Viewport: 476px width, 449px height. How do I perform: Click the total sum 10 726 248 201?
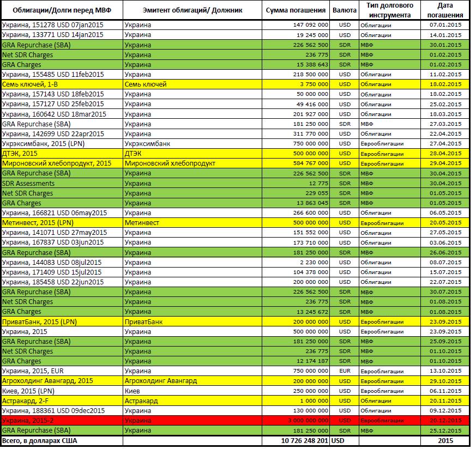pos(296,440)
